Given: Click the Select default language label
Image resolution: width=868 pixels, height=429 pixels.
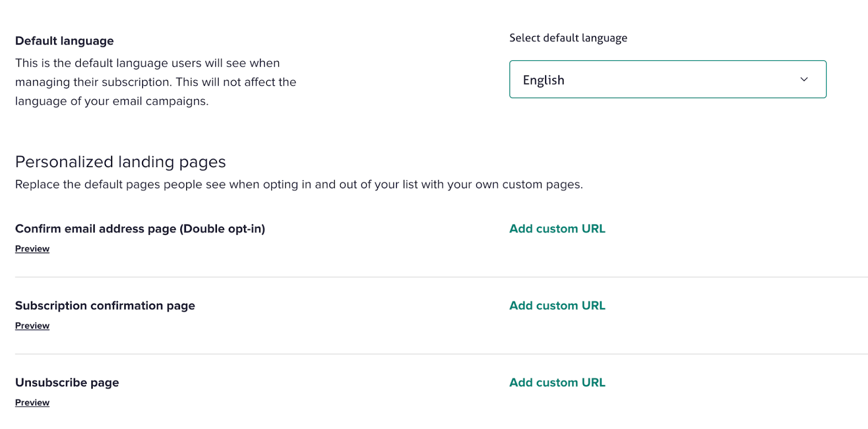Looking at the screenshot, I should (x=568, y=38).
